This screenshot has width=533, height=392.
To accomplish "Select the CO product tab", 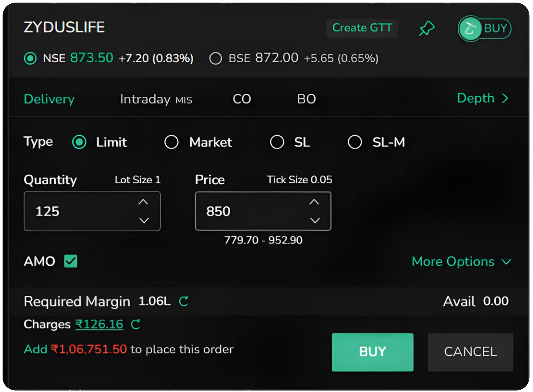I will coord(242,99).
